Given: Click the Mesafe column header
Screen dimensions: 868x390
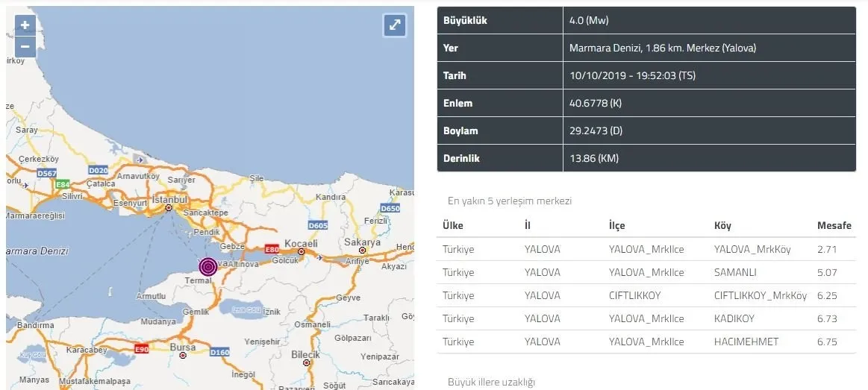Looking at the screenshot, I should [834, 226].
